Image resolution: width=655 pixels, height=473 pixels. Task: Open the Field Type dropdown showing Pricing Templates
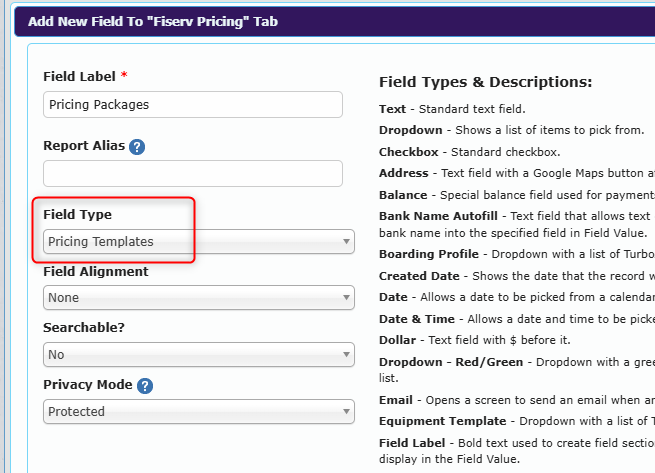(x=199, y=241)
